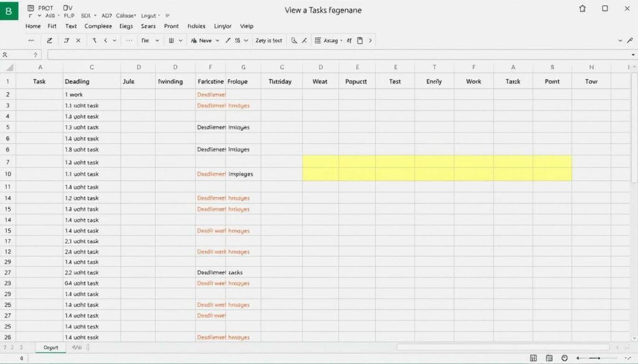
Task: Select column G header
Action: point(244,67)
